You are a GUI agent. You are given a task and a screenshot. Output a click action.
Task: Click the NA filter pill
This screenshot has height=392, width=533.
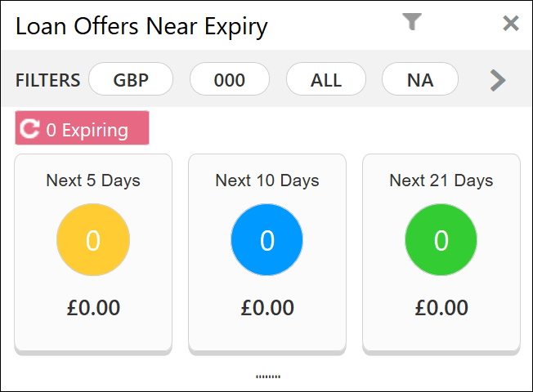(420, 79)
